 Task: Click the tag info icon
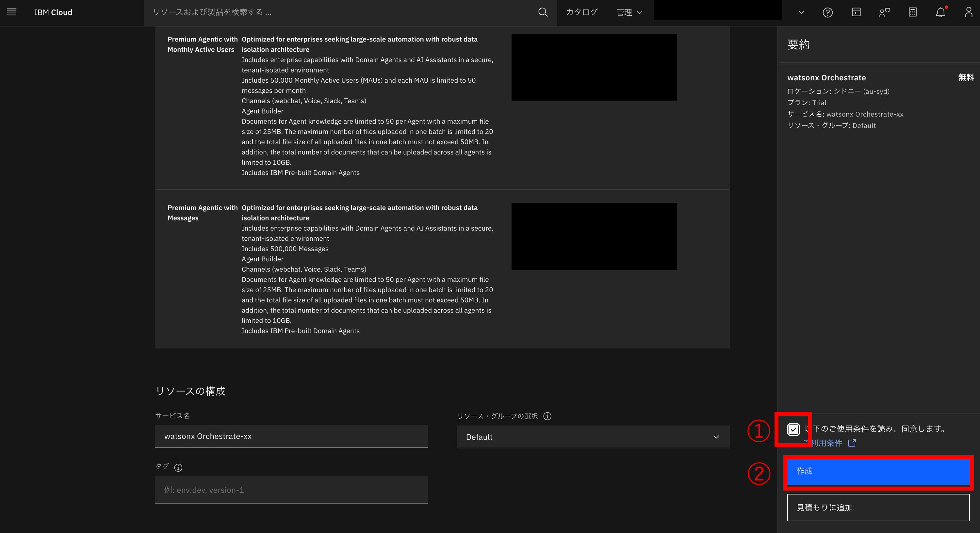pyautogui.click(x=178, y=468)
